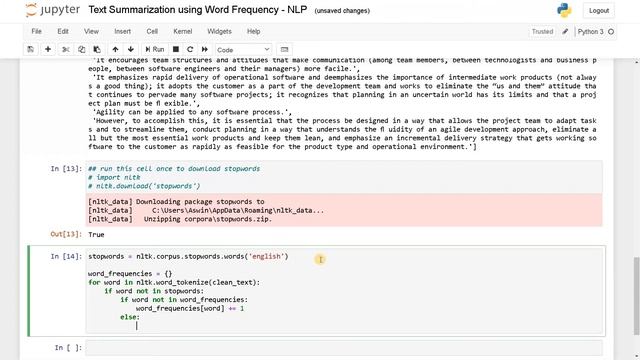Click the Save and Checkpoint toolbar icon
The width and height of the screenshot is (640, 360).
[x=31, y=49]
